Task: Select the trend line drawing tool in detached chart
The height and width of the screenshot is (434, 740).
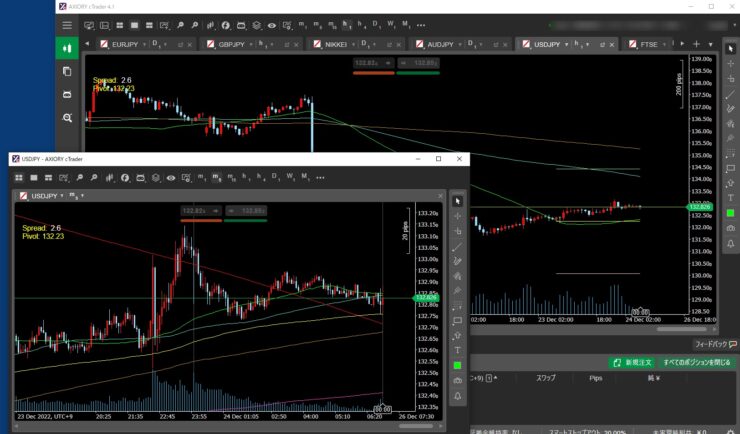Action: (458, 246)
